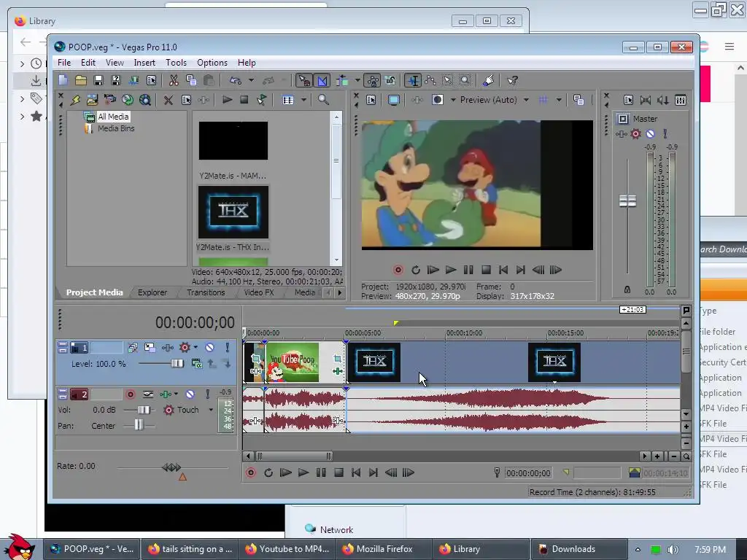Viewport: 747px width, 560px height.
Task: Select Media Bins in the media tree
Action: point(116,128)
